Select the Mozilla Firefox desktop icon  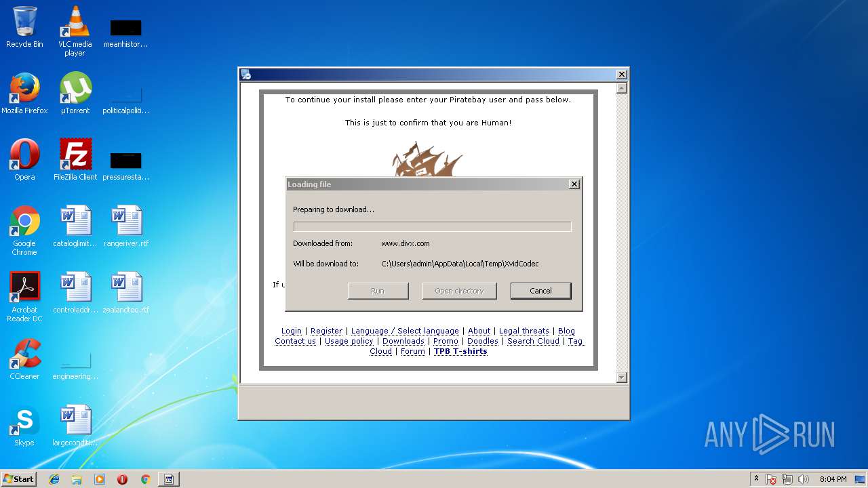point(24,94)
